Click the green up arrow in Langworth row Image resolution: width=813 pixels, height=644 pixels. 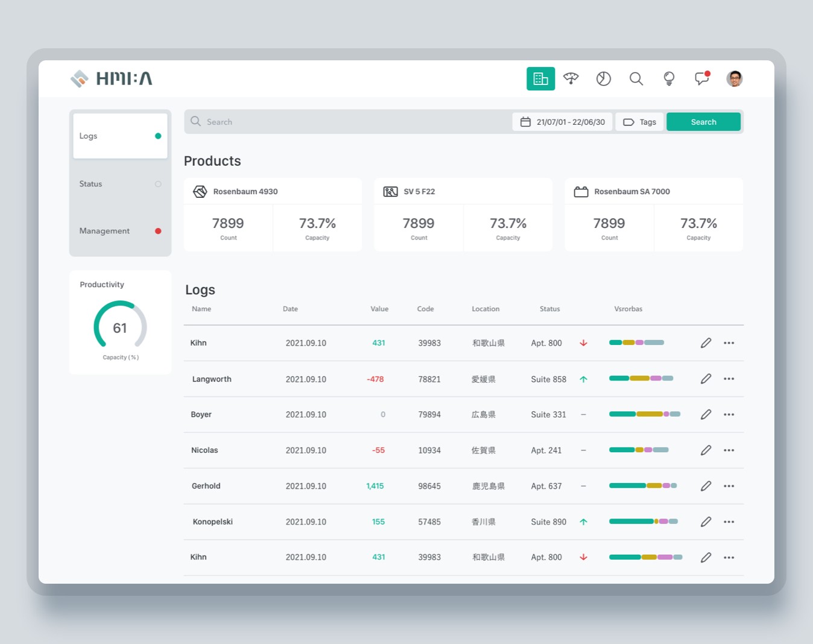pos(583,379)
